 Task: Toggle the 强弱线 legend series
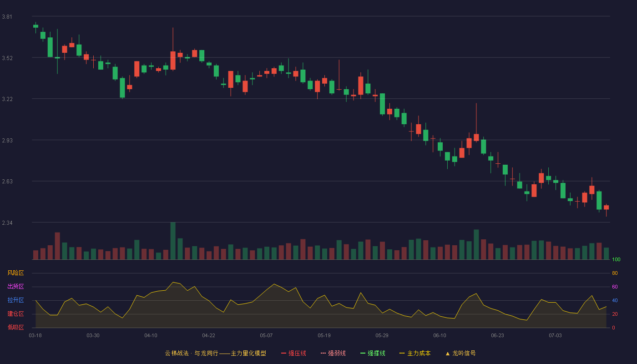click(x=333, y=353)
